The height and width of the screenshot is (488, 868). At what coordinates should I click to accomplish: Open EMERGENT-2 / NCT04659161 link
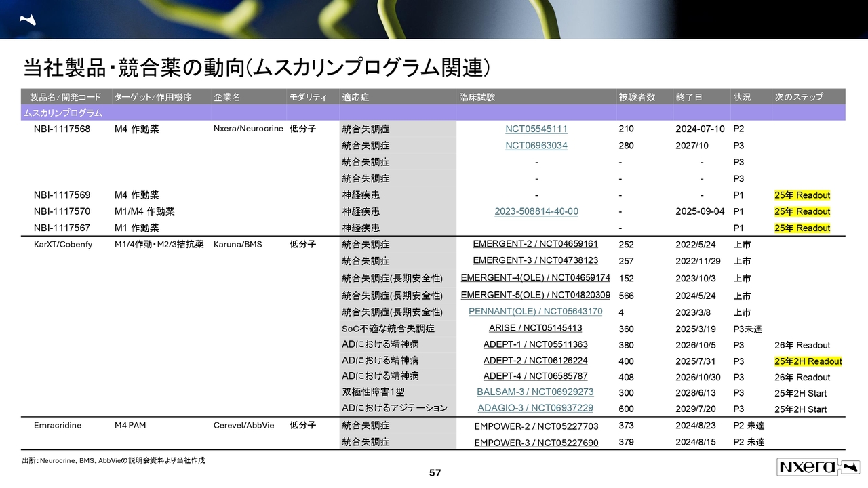(x=535, y=244)
